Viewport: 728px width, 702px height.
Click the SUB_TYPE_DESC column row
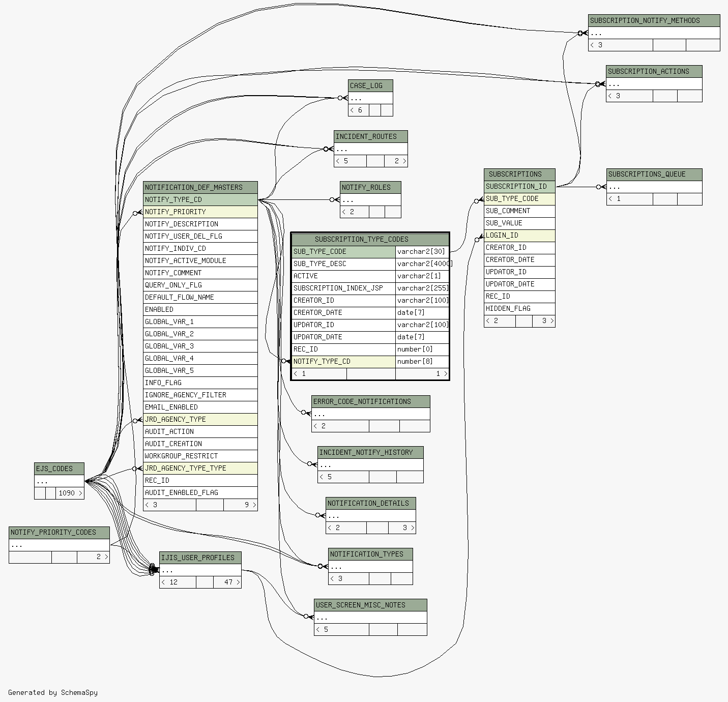(x=343, y=264)
